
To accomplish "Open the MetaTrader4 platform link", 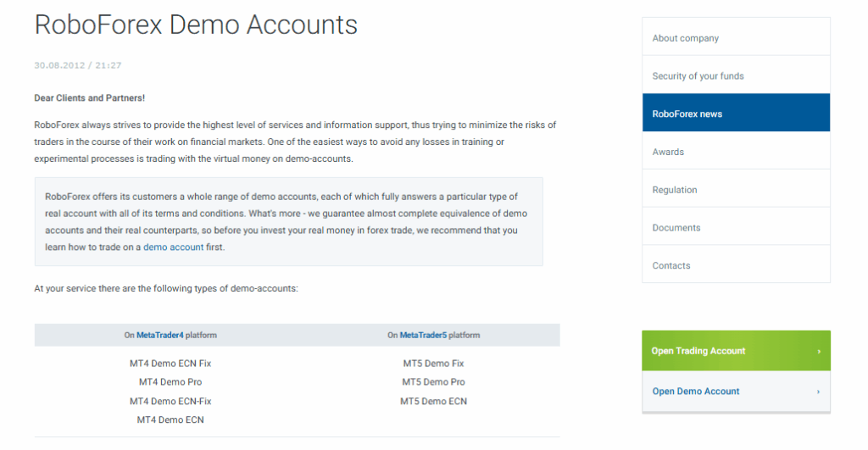I will point(160,335).
